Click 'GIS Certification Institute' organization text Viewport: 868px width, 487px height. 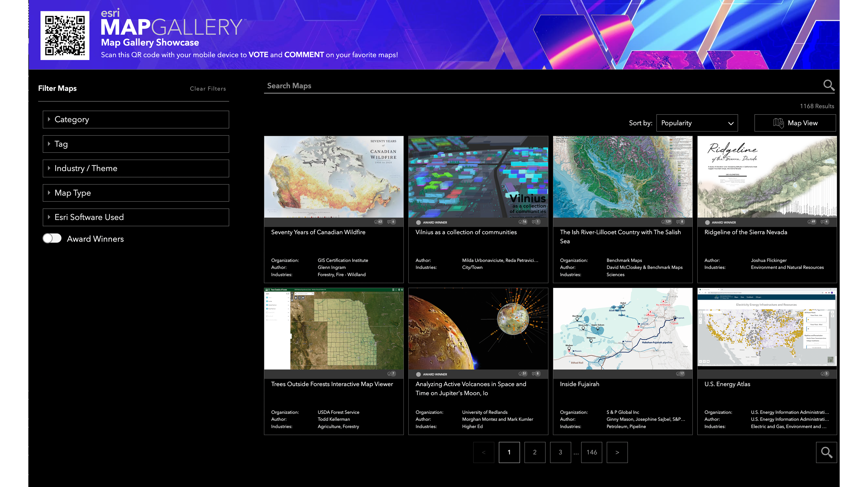point(343,260)
